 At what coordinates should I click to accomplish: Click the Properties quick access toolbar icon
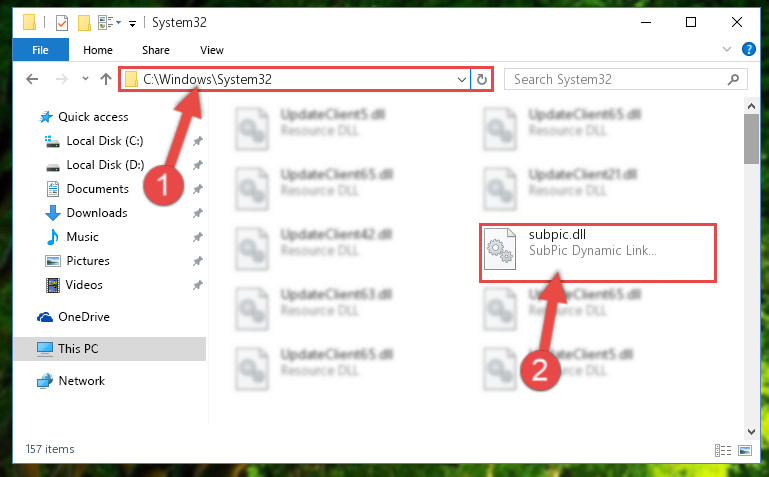(x=62, y=23)
